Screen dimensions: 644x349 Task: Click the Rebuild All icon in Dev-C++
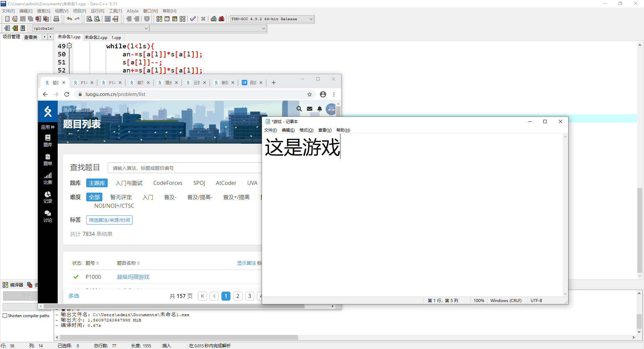click(x=182, y=19)
